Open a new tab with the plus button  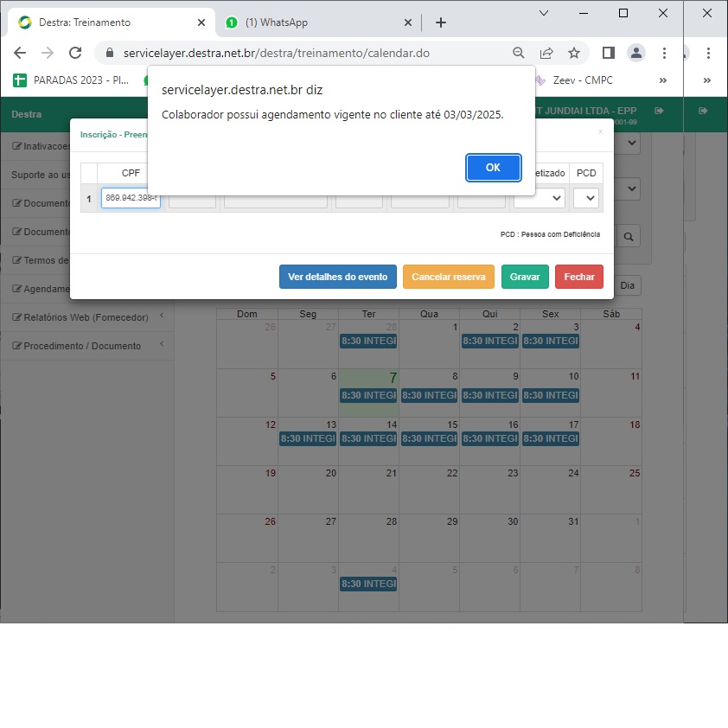[441, 22]
